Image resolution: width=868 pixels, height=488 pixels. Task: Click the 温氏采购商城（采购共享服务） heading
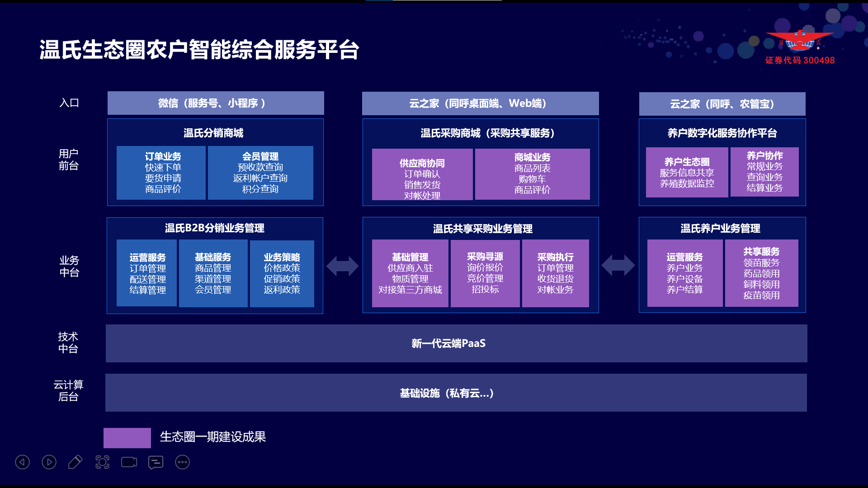coord(487,133)
